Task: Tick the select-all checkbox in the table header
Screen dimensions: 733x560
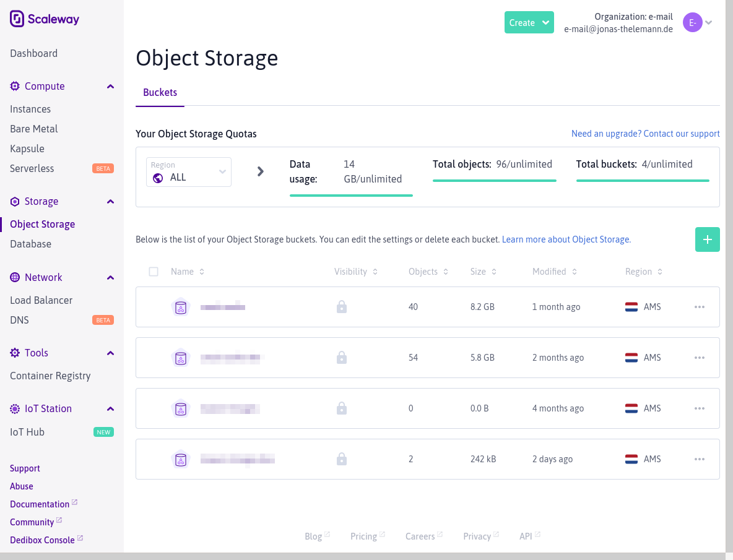Action: (x=154, y=272)
